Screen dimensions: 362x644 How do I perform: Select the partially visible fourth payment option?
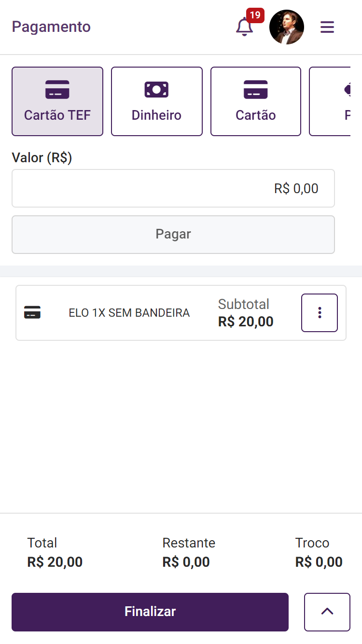(333, 101)
